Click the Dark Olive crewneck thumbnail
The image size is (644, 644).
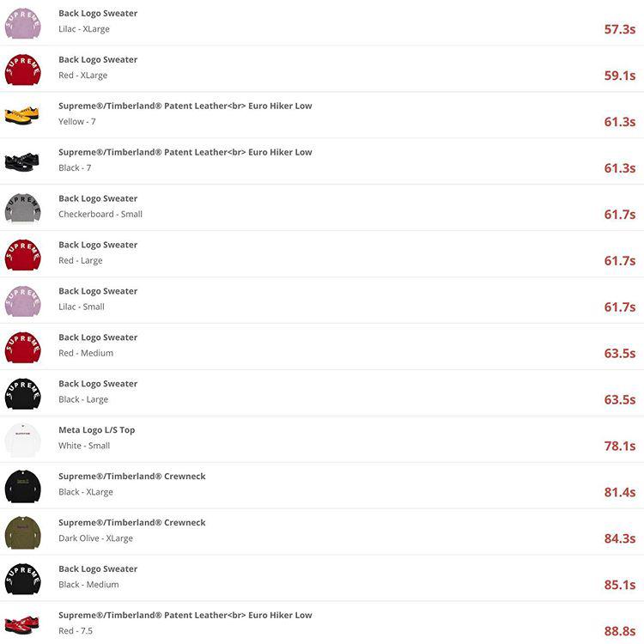[22, 533]
